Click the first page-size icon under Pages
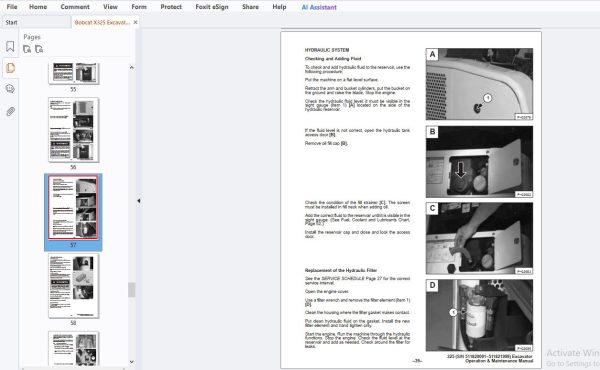 (27, 49)
